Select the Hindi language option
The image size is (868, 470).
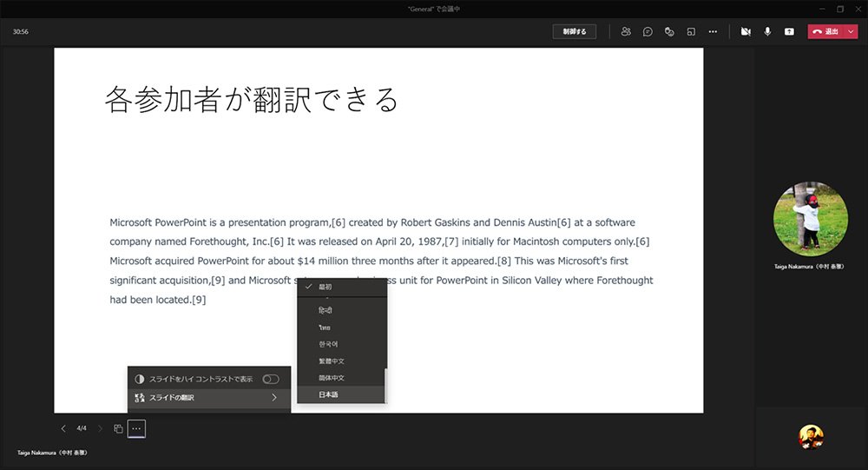[x=341, y=310]
